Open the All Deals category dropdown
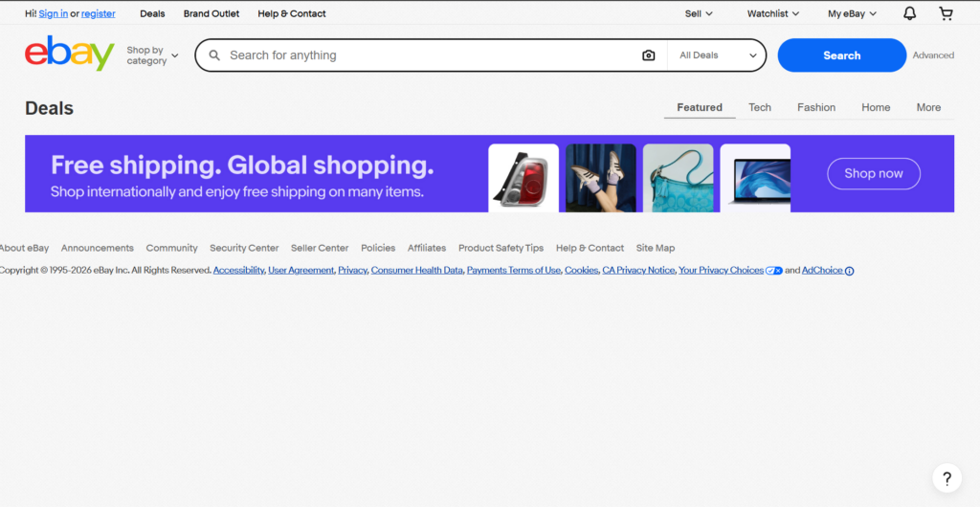 [x=718, y=55]
